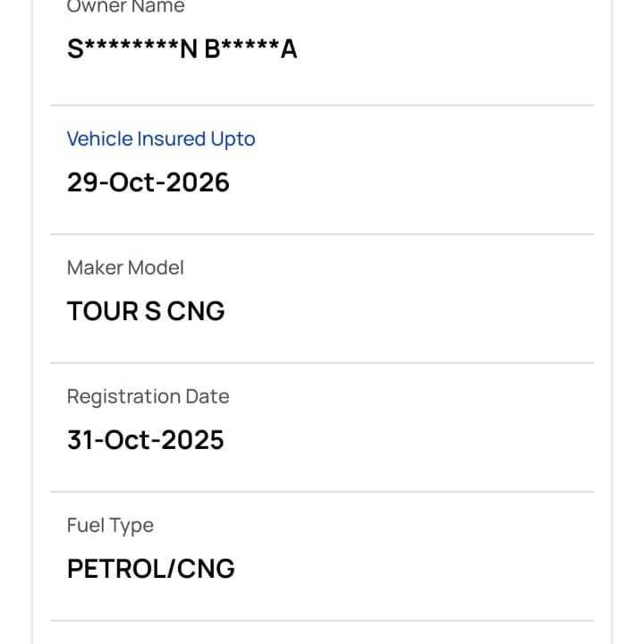Click the divider line below the insurance date
The image size is (644, 644).
click(x=322, y=234)
